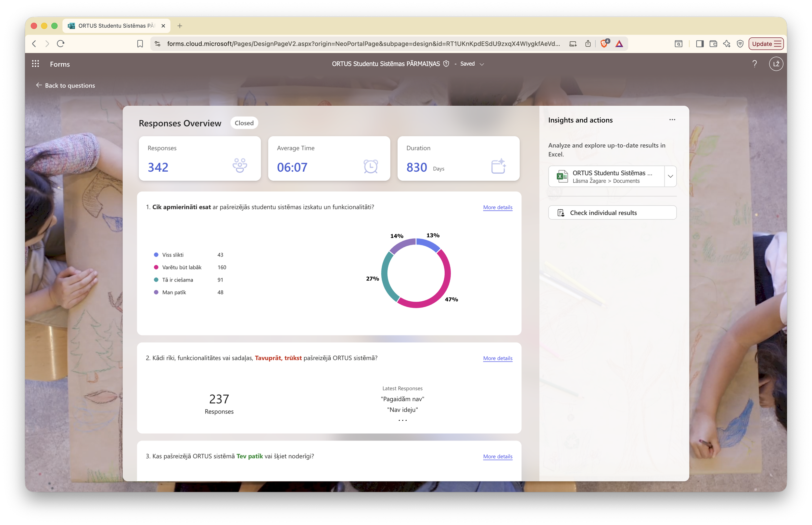
Task: Expand the Saved status dropdown
Action: [482, 64]
